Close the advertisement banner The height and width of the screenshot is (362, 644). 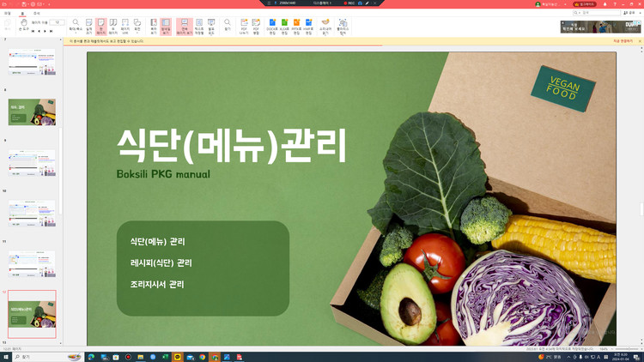[x=562, y=23]
